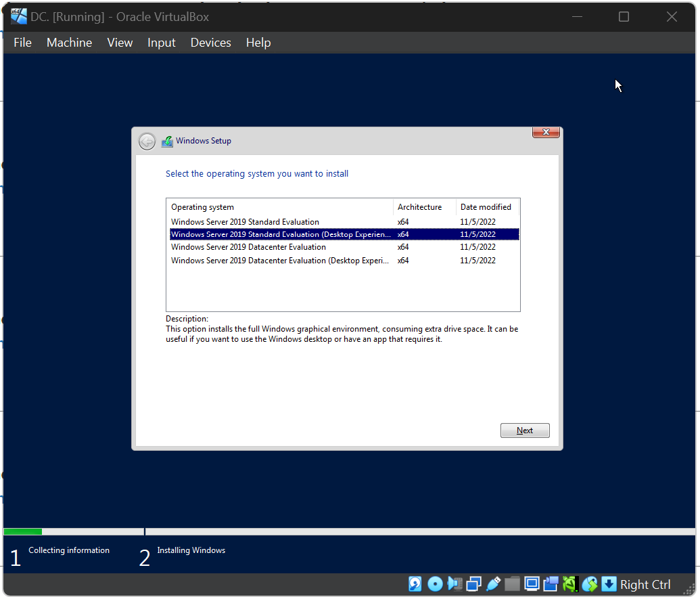The height and width of the screenshot is (597, 700).
Task: Click the recording camera status icon
Action: tap(551, 583)
